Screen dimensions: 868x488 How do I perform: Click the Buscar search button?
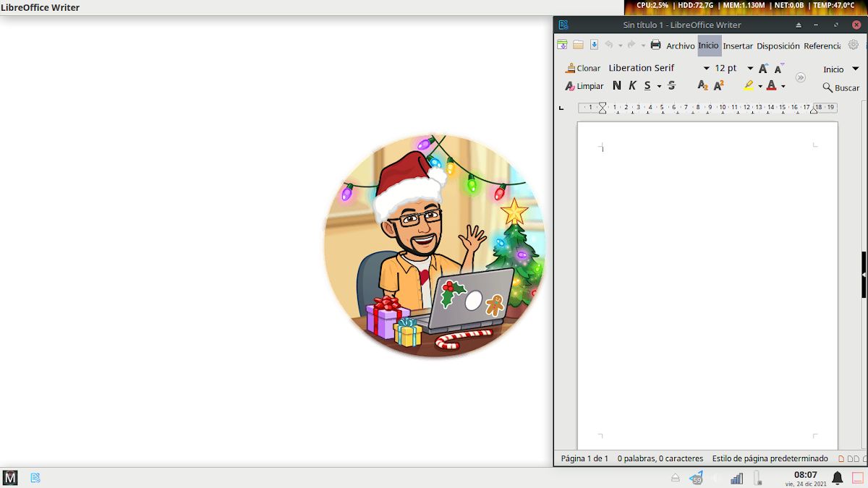pyautogui.click(x=841, y=87)
